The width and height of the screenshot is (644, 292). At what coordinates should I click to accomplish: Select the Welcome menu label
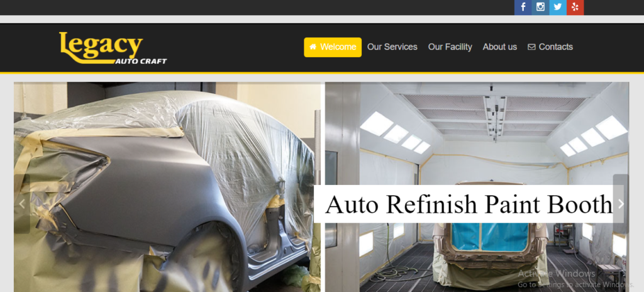click(x=338, y=47)
